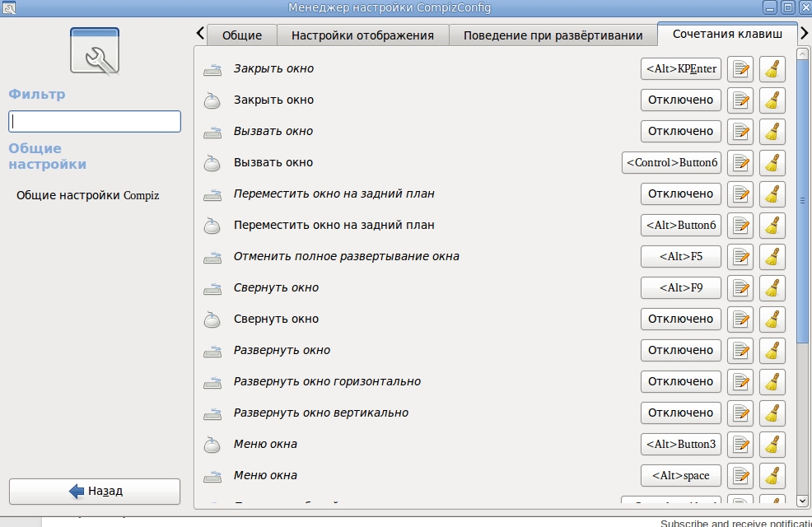Click the scroll-down arrow of the shortcuts list
Screen dimensions: 812x527
point(803,500)
